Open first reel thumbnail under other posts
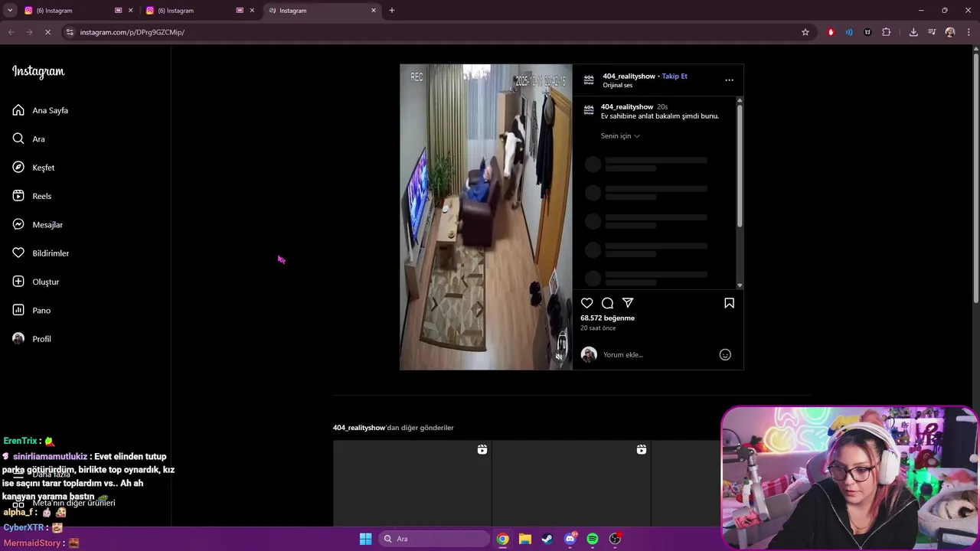The width and height of the screenshot is (980, 551). click(412, 484)
